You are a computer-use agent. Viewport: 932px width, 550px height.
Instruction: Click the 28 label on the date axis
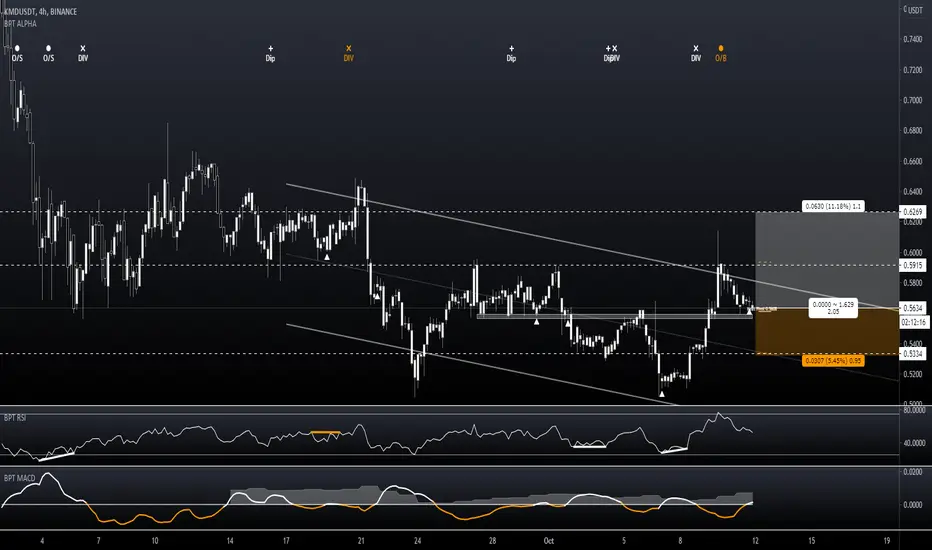[x=492, y=540]
